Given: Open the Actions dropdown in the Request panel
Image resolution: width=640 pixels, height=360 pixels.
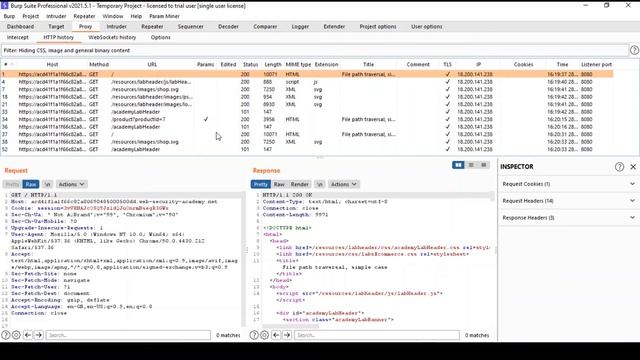Looking at the screenshot, I should (71, 184).
